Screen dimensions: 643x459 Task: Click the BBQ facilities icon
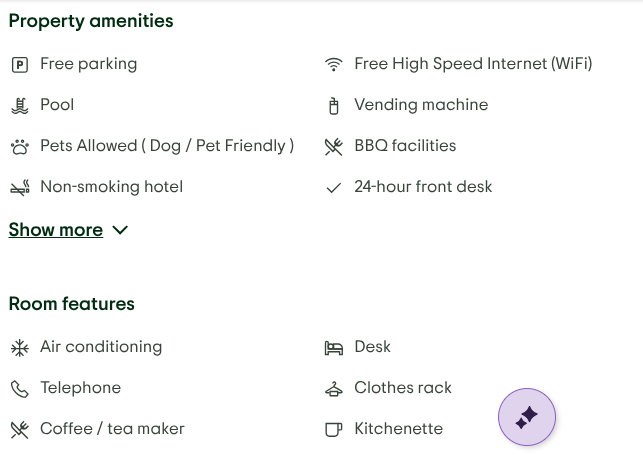(x=334, y=147)
